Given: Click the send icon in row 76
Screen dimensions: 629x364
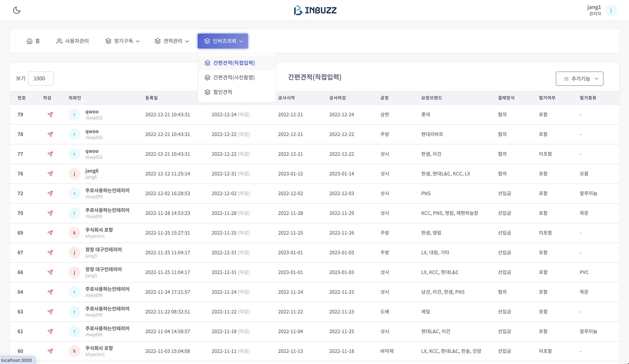Looking at the screenshot, I should (x=50, y=174).
